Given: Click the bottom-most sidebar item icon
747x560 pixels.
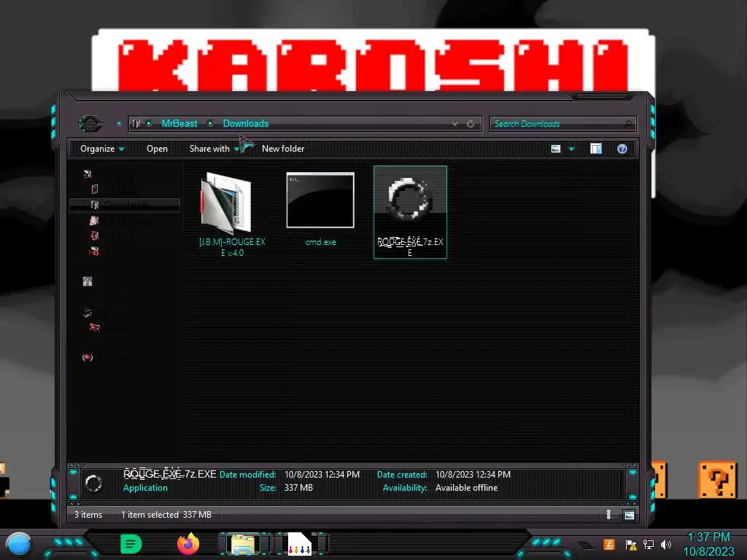Looking at the screenshot, I should 88,357.
